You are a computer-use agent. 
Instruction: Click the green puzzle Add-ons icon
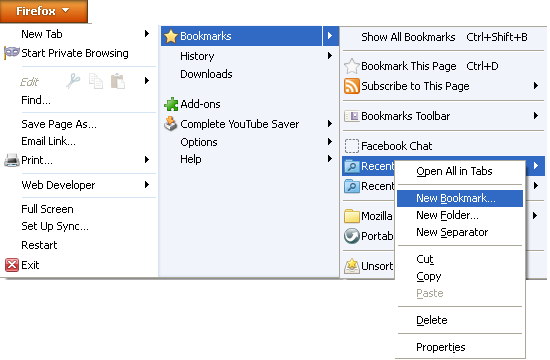pos(171,104)
